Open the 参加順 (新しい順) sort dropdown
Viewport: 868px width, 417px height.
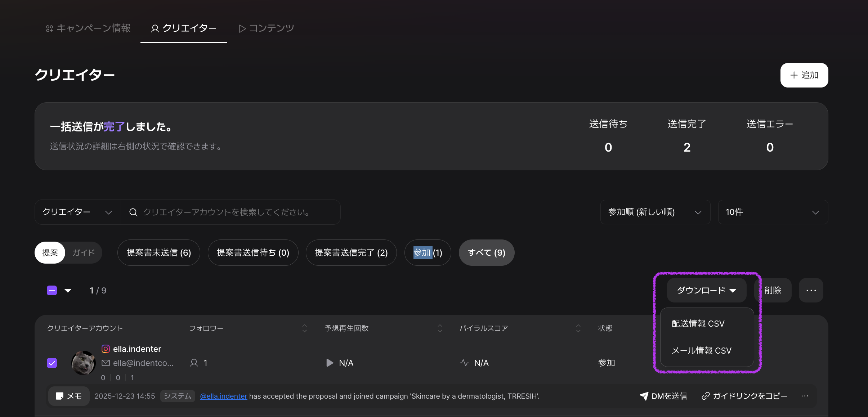655,212
